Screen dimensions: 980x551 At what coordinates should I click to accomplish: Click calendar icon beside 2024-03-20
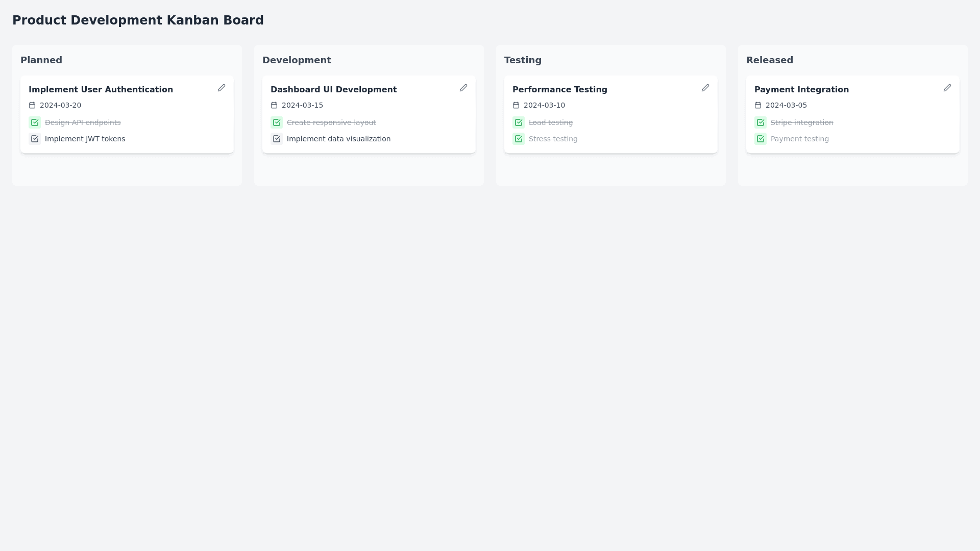[x=32, y=105]
